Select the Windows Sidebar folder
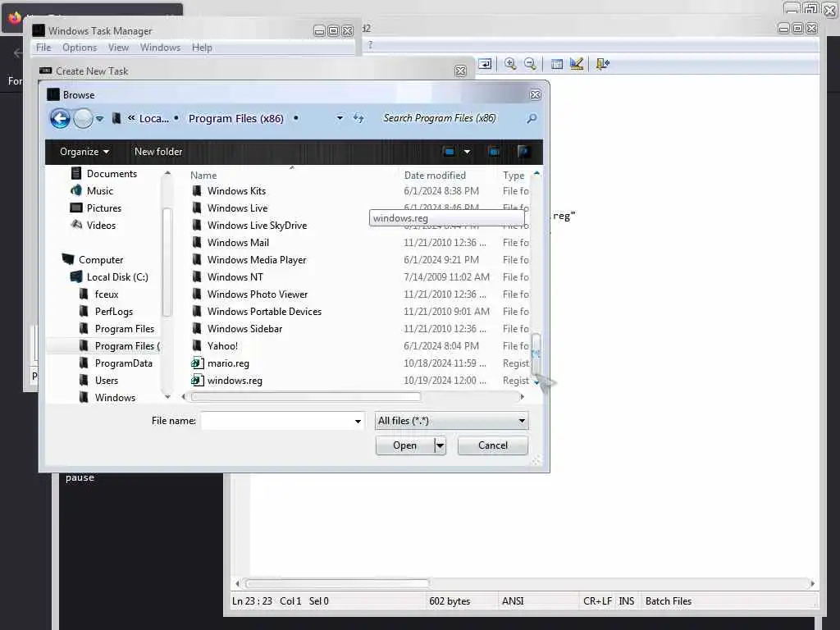The height and width of the screenshot is (630, 840). [x=244, y=328]
